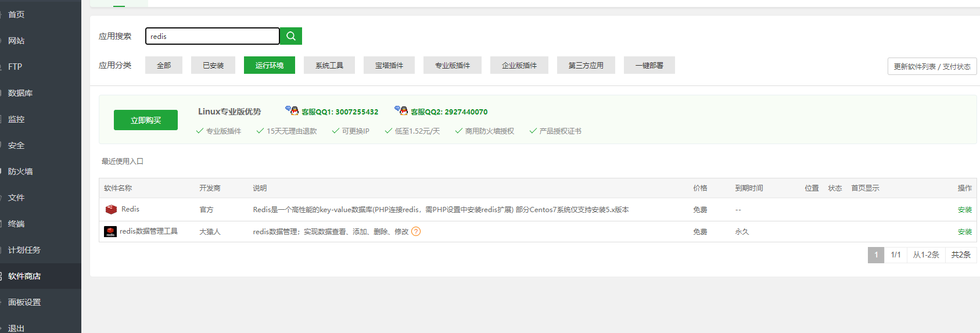Go to 数据库 in the sidebar
This screenshot has width=980, height=333.
(20, 93)
